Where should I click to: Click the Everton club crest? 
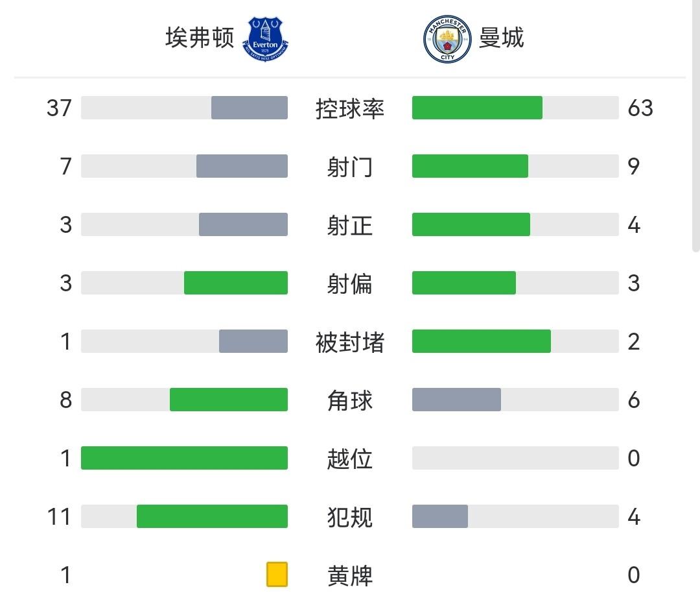point(265,39)
